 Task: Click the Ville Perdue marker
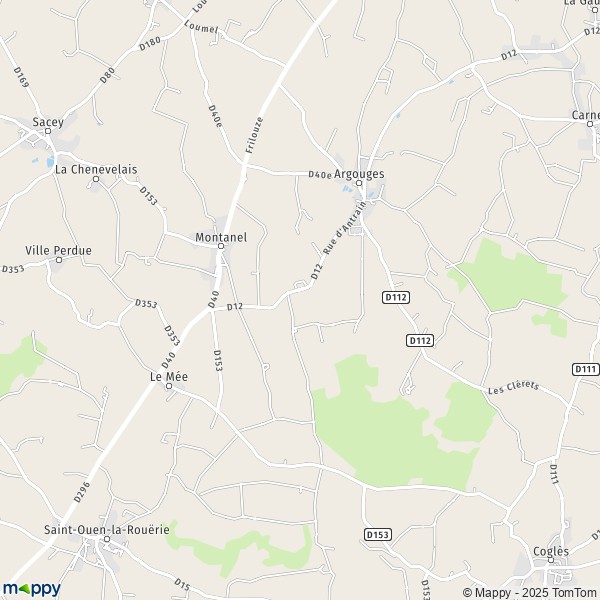coord(59,260)
